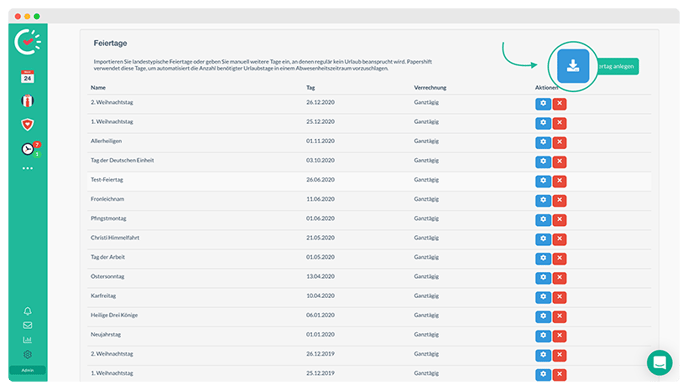
Task: Expand the three-dots more menu in sidebar
Action: click(x=27, y=168)
